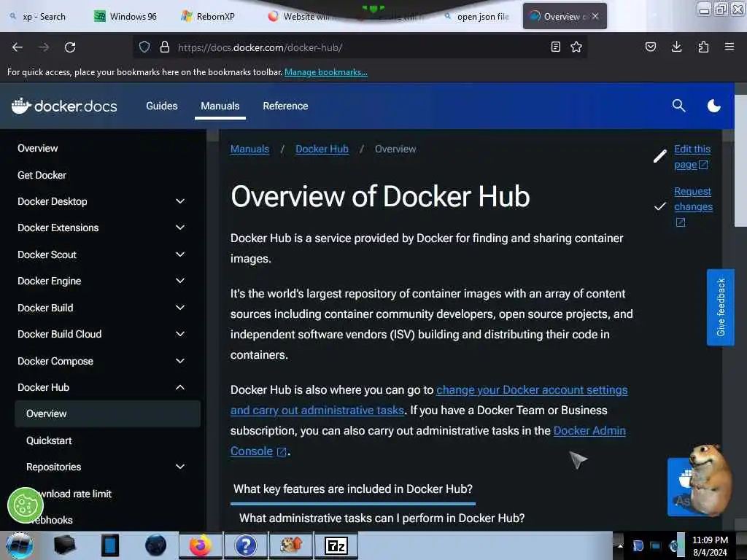Click the address bar URL field

click(360, 47)
